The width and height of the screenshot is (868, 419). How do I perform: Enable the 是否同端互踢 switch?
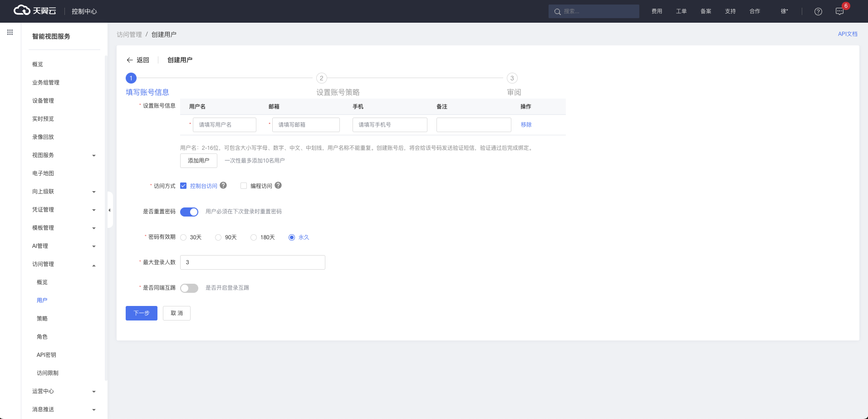(x=189, y=288)
